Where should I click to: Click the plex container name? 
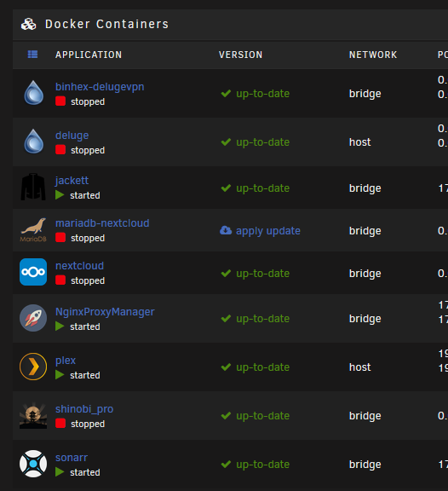66,360
